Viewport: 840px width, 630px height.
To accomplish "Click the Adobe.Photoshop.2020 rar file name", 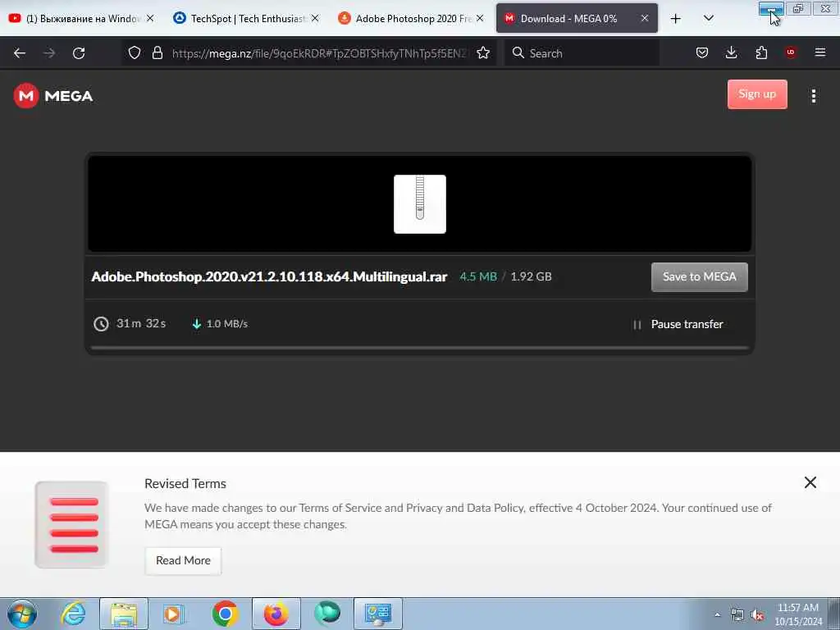I will [269, 277].
